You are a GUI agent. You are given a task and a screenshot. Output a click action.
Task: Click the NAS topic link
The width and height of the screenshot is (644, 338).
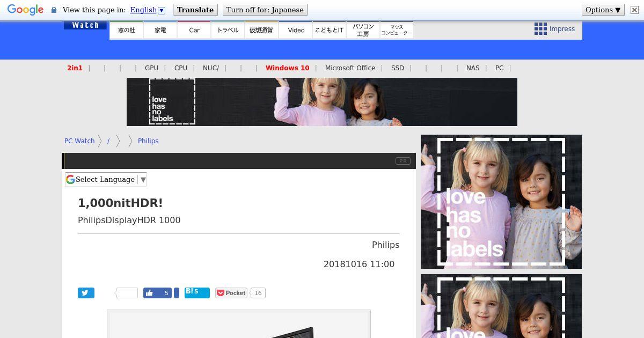tap(473, 68)
